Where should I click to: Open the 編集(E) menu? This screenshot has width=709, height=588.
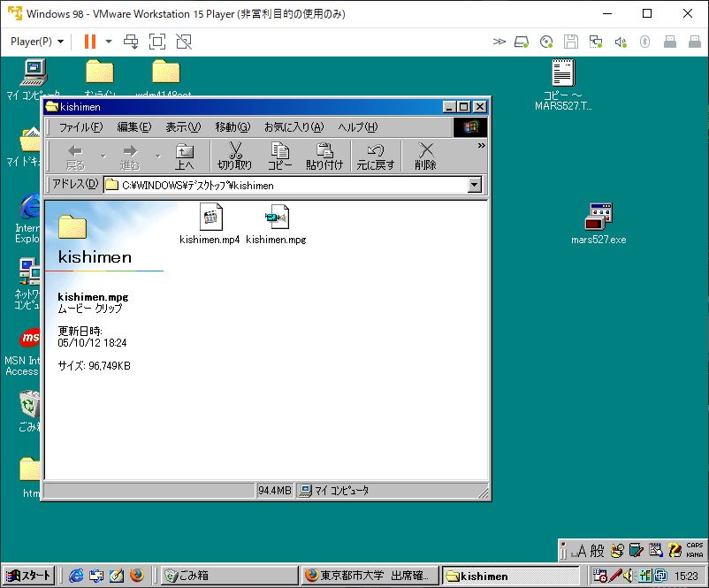134,127
